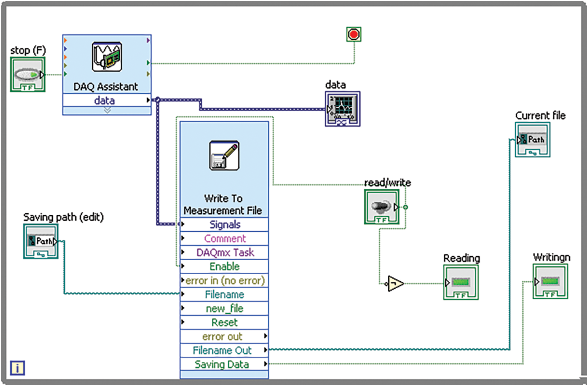This screenshot has width=588, height=386.
Task: Click the Reading boolean LED indicator
Action: (461, 282)
